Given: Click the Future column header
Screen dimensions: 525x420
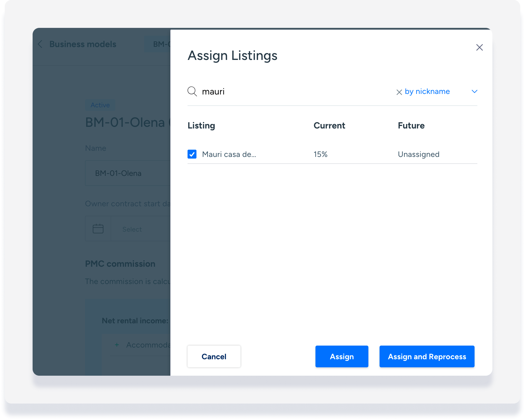Looking at the screenshot, I should click(411, 126).
